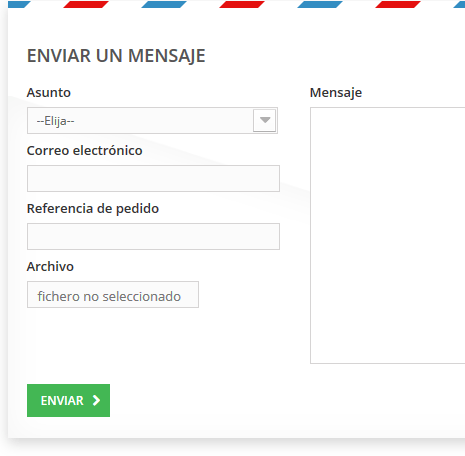The width and height of the screenshot is (465, 456).
Task: Choose a file via fichero no seleccionado
Action: (113, 295)
